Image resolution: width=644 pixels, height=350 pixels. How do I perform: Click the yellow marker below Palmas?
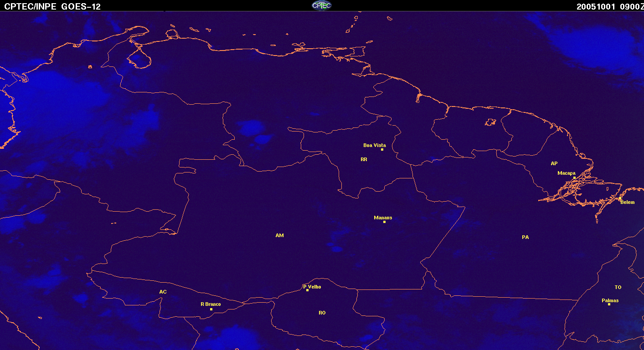609,304
